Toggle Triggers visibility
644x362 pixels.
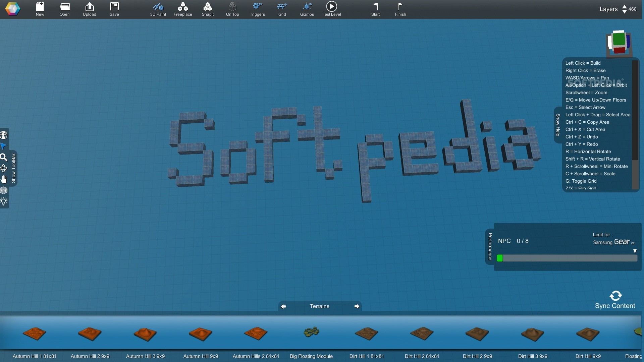pos(257,9)
